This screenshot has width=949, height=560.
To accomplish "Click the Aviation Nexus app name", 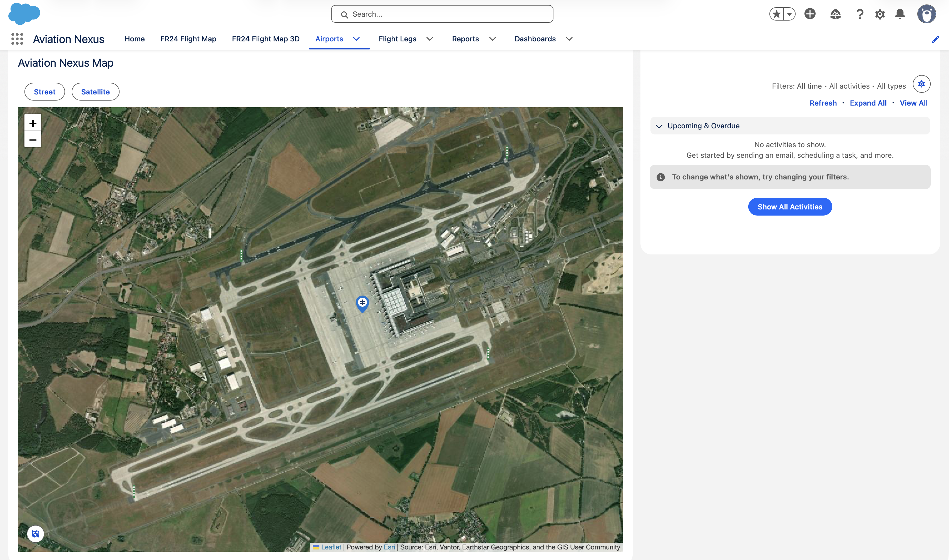I will coord(68,39).
